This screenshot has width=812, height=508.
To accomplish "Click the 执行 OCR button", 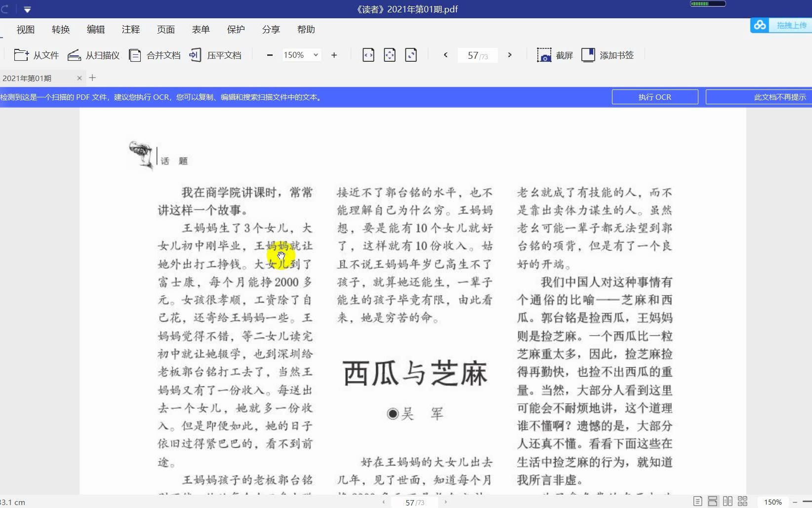I will click(655, 97).
